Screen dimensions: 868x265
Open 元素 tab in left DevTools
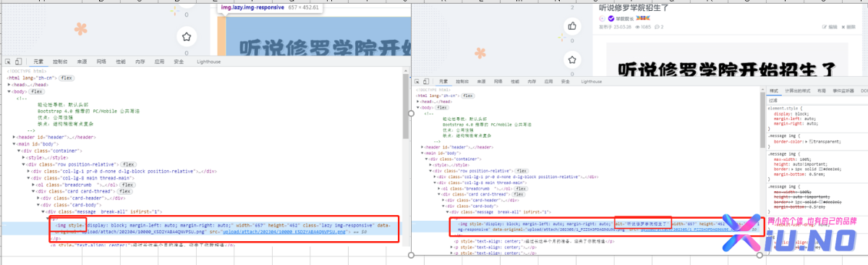(38, 62)
